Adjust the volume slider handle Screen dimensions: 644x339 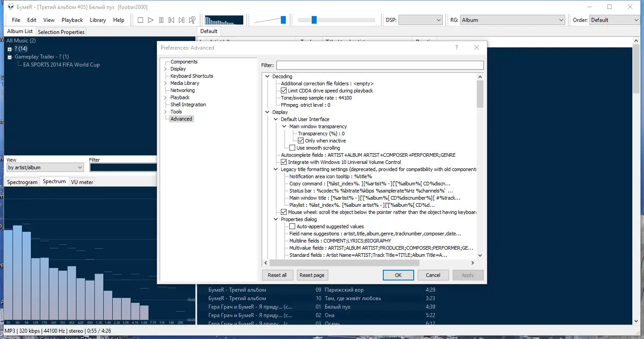tap(283, 20)
